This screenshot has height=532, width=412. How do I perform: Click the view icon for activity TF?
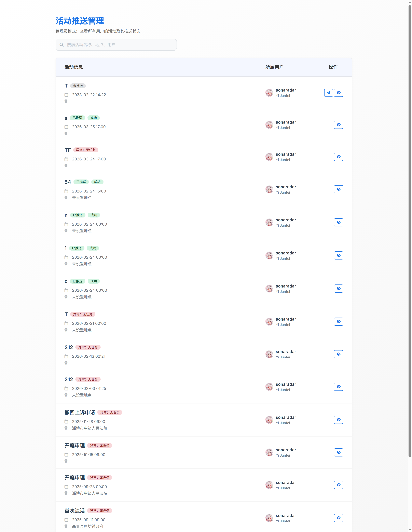(x=339, y=157)
